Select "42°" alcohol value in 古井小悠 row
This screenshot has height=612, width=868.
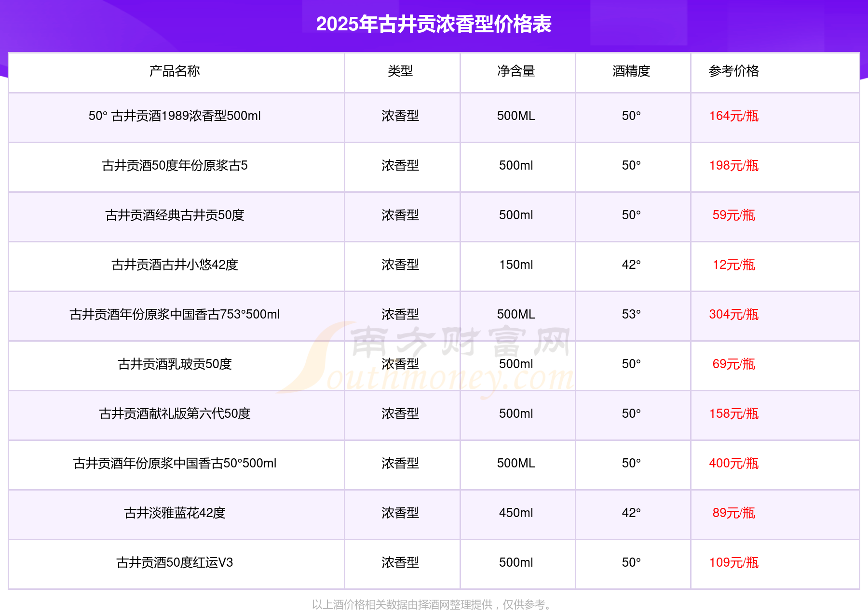click(631, 265)
